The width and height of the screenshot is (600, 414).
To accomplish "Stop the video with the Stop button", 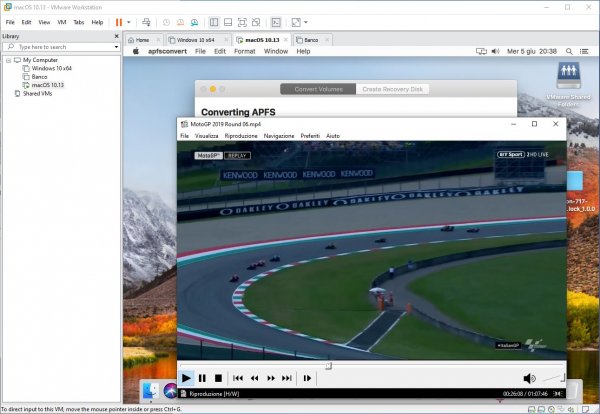I will coord(218,378).
